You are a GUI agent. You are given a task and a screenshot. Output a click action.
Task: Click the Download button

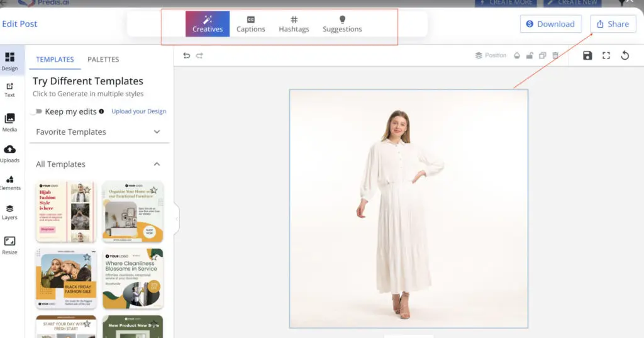tap(551, 24)
